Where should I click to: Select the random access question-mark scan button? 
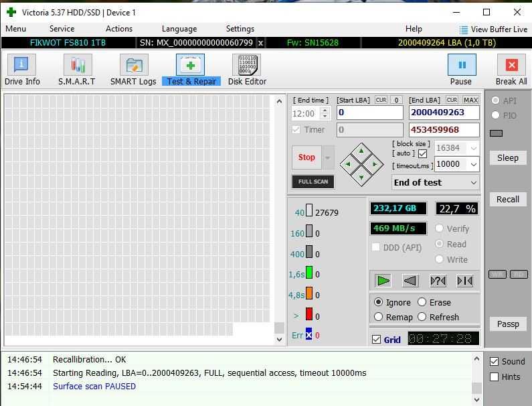click(438, 281)
